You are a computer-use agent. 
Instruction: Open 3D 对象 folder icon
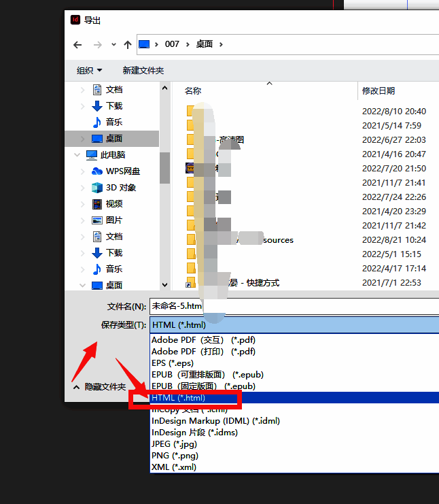pos(97,188)
